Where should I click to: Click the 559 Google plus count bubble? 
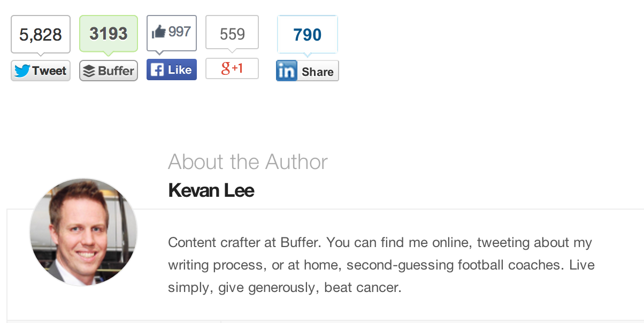click(232, 33)
